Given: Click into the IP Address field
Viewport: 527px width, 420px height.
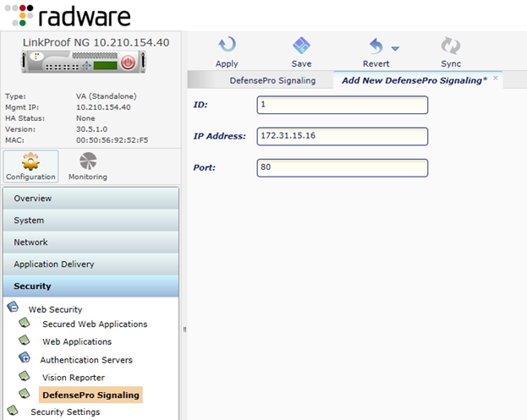Looking at the screenshot, I should coord(342,136).
